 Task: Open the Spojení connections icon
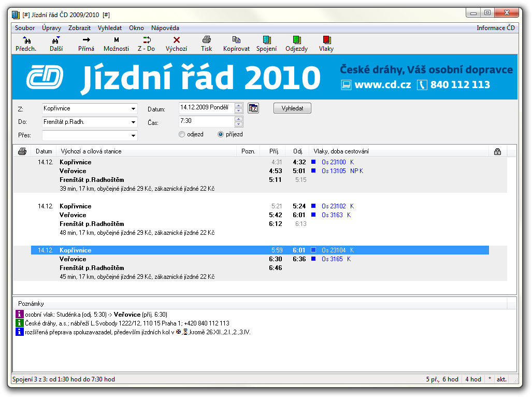pyautogui.click(x=267, y=40)
